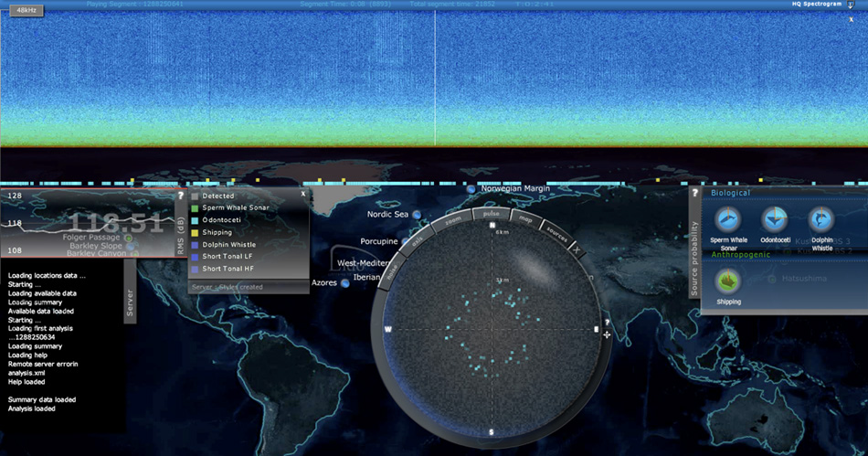868x456 pixels.
Task: Switch to the map tab on radar
Action: pyautogui.click(x=526, y=218)
